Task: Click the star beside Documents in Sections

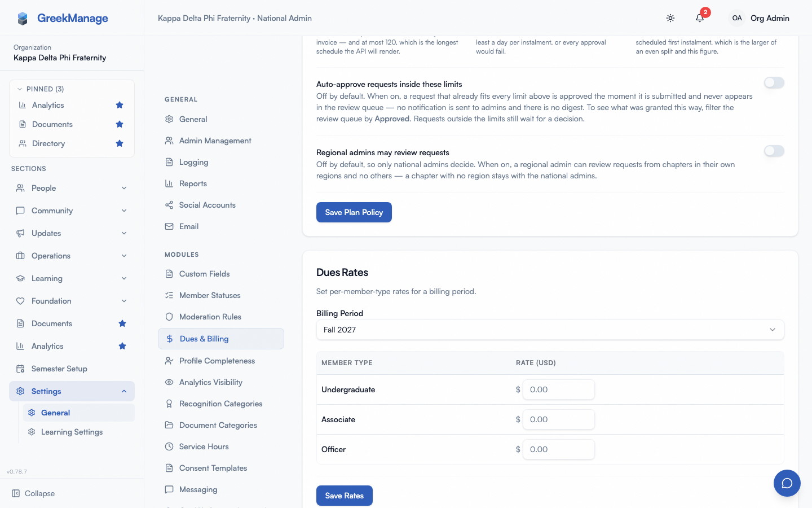Action: pyautogui.click(x=122, y=323)
